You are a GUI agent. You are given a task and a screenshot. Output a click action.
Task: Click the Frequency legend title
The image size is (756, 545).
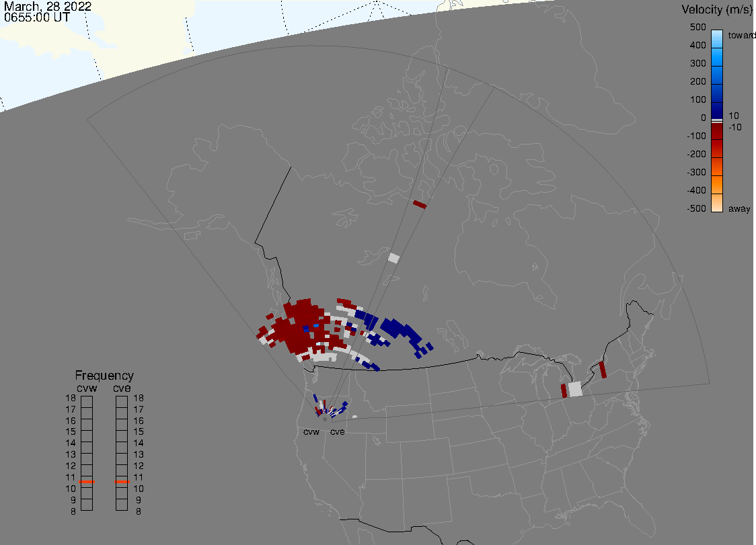point(104,376)
